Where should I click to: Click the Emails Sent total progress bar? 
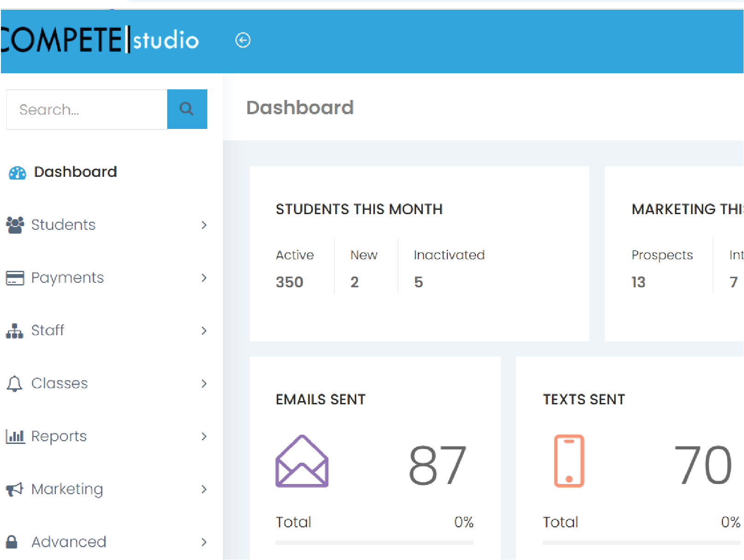pyautogui.click(x=374, y=542)
